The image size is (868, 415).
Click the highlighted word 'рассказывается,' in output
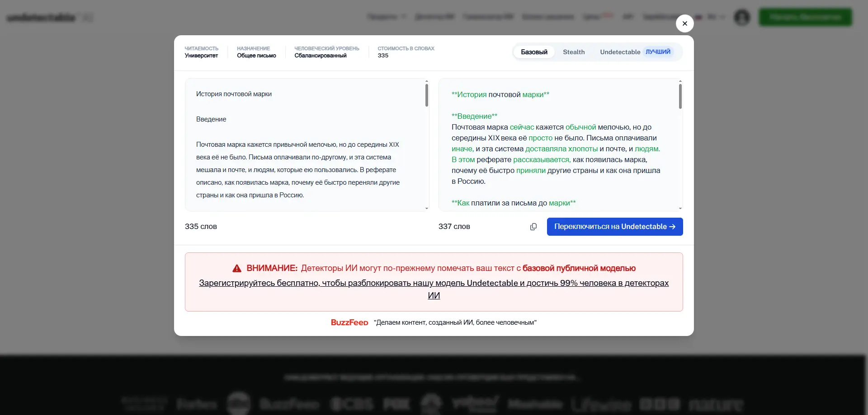pos(542,159)
